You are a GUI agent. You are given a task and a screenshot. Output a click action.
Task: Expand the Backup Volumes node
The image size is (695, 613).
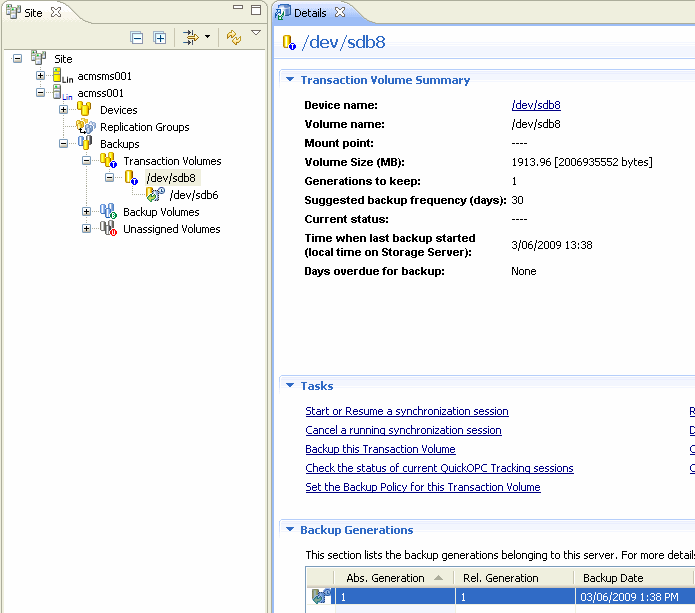[x=86, y=211]
